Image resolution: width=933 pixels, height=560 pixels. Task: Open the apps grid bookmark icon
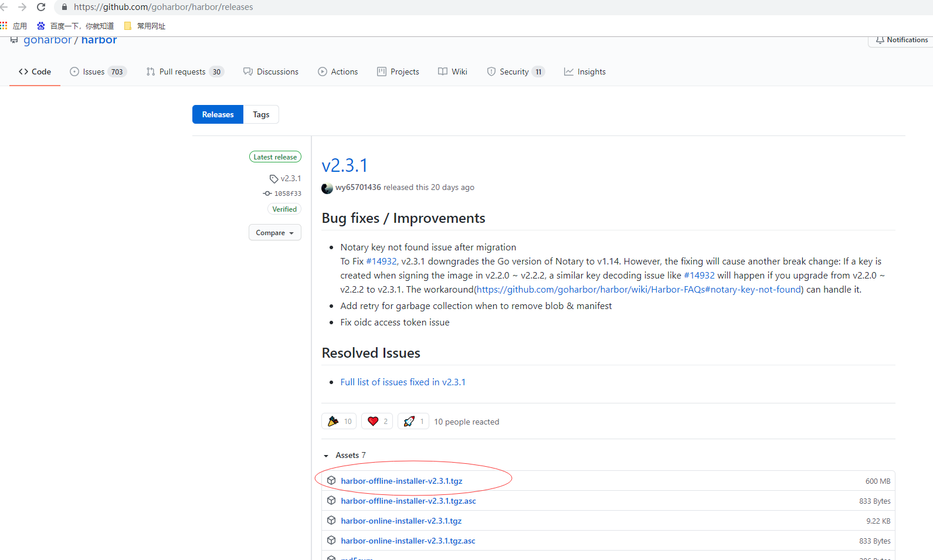4,26
